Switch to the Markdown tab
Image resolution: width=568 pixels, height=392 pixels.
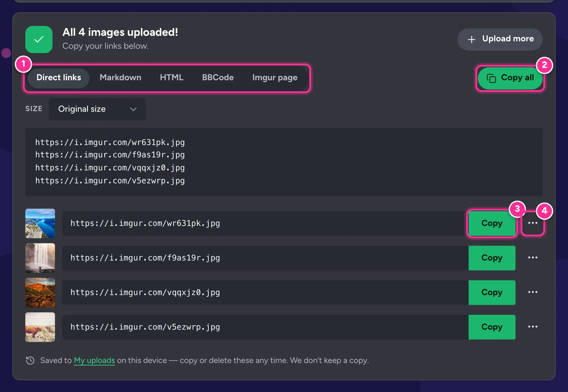pos(120,78)
